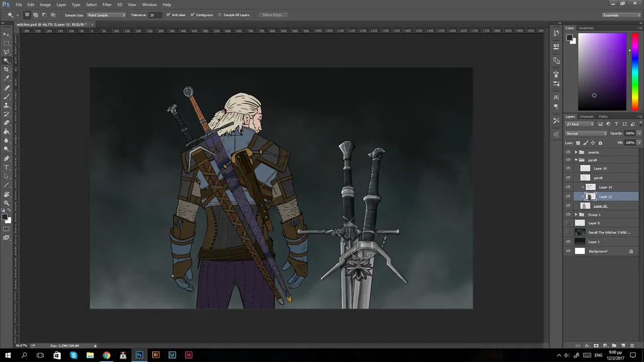Viewport: 644px width, 362px height.
Task: Select the Clone Stamp tool
Action: click(x=7, y=105)
